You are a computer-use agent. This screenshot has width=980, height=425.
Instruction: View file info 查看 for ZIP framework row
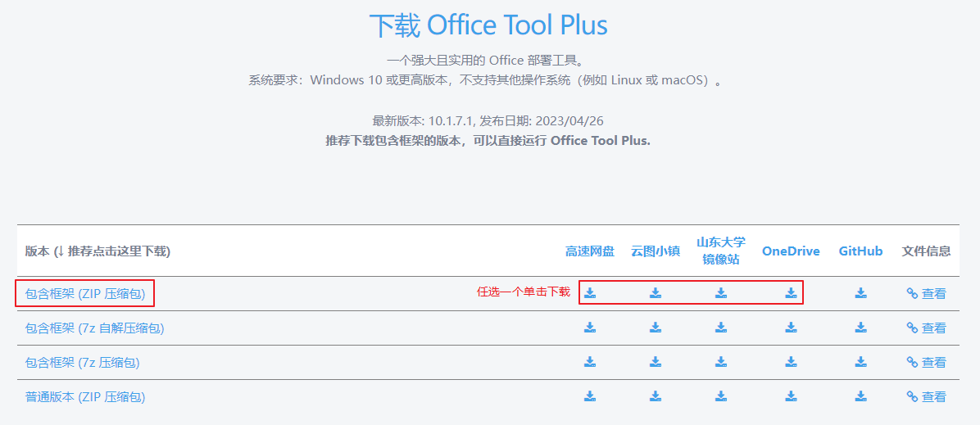click(x=926, y=294)
